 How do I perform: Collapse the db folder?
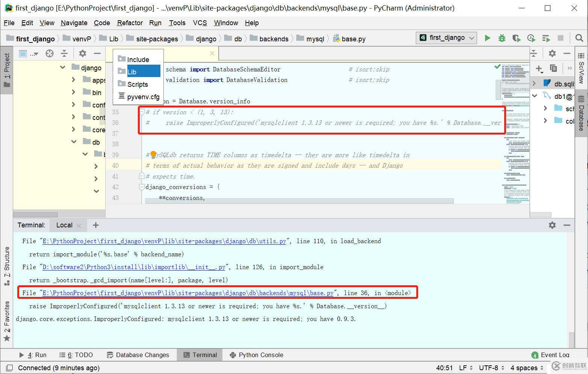74,142
